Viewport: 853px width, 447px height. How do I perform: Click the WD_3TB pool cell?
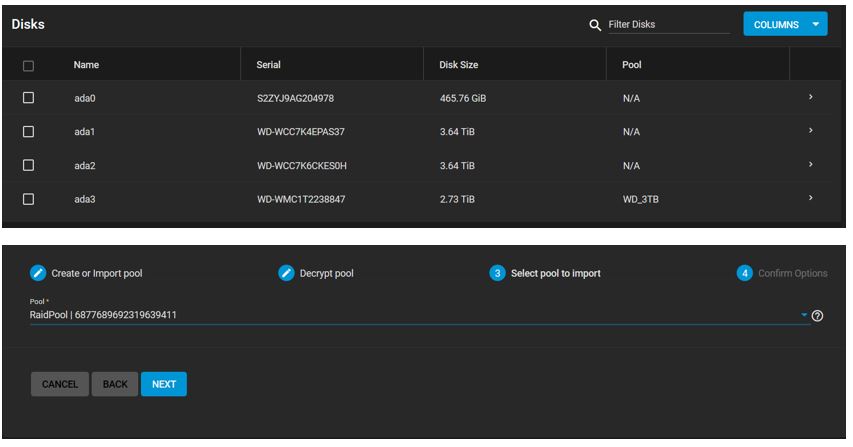coord(641,200)
